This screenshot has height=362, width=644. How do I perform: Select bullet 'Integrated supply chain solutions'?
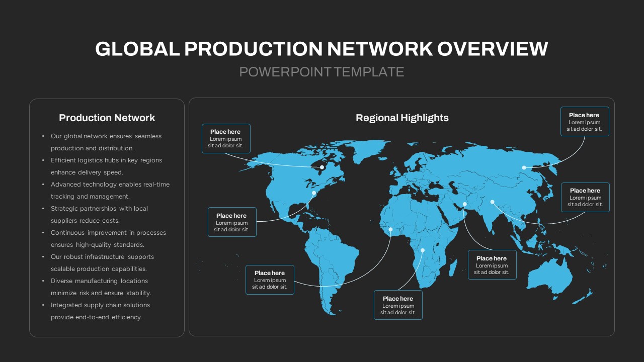pyautogui.click(x=100, y=305)
